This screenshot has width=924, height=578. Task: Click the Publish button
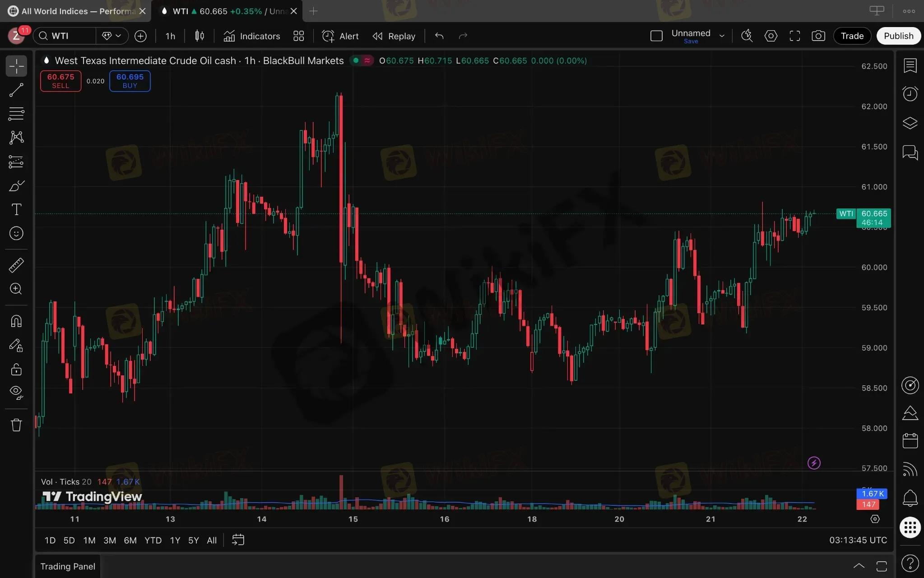coord(898,36)
